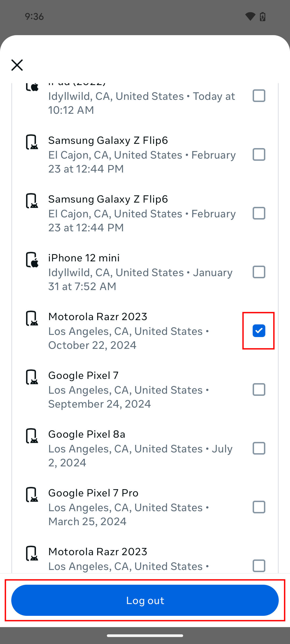Uncheck the Motorola Razr 2023 October 22 checkbox
Viewport: 290px width, 644px height.
pos(259,331)
